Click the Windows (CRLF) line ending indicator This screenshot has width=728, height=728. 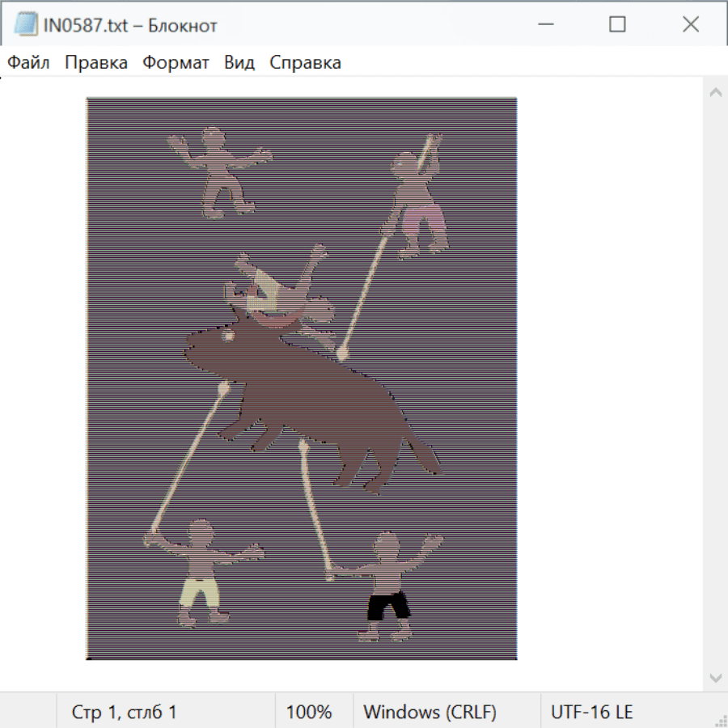[430, 713]
